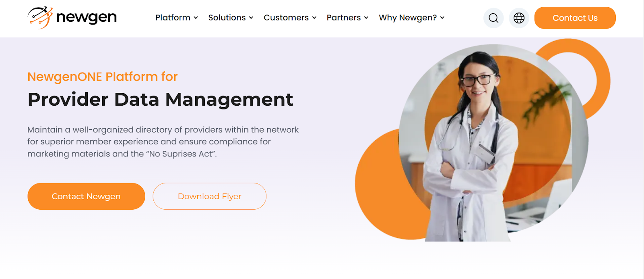Click the doctor hero image

(483, 141)
